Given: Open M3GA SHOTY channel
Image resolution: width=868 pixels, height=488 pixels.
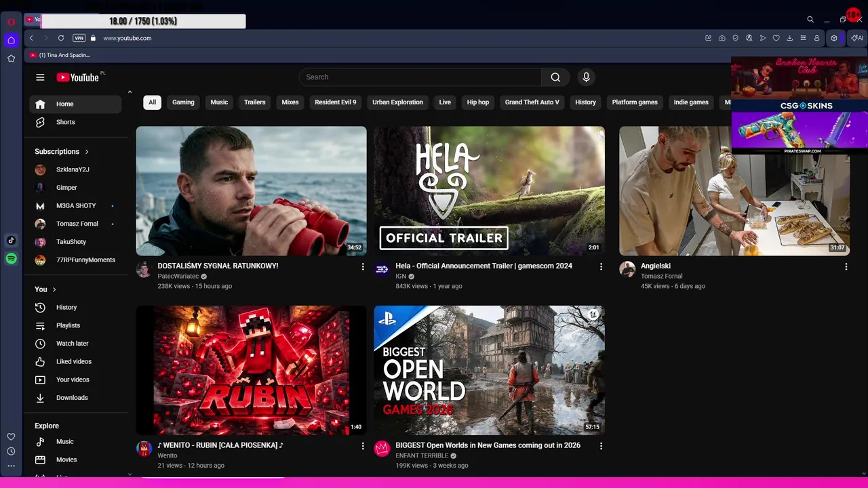Looking at the screenshot, I should (x=76, y=205).
